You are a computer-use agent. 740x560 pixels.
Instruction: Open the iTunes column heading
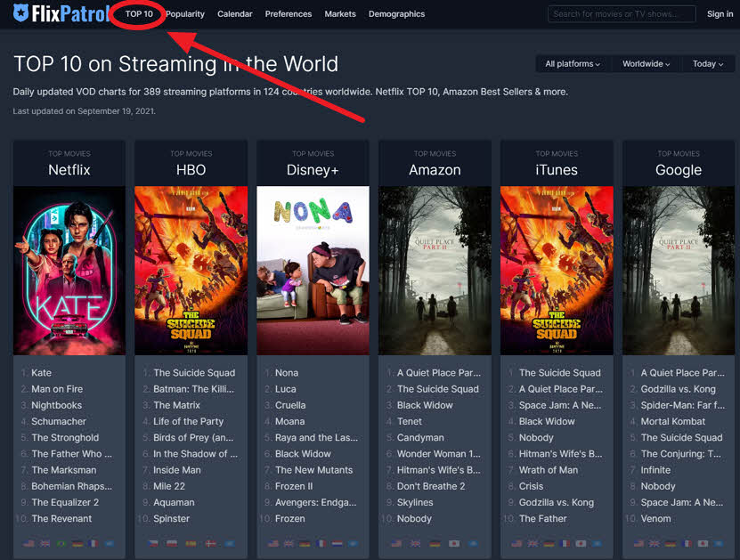coord(557,170)
